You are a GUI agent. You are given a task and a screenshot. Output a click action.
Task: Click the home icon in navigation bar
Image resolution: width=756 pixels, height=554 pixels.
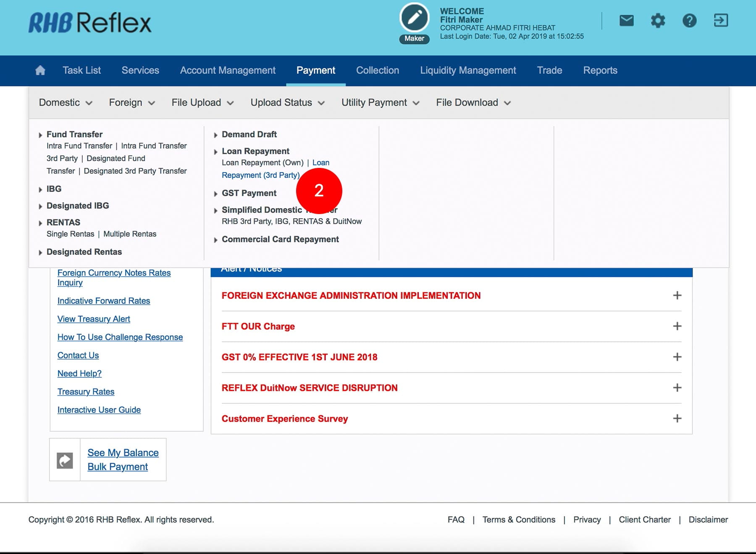click(40, 70)
